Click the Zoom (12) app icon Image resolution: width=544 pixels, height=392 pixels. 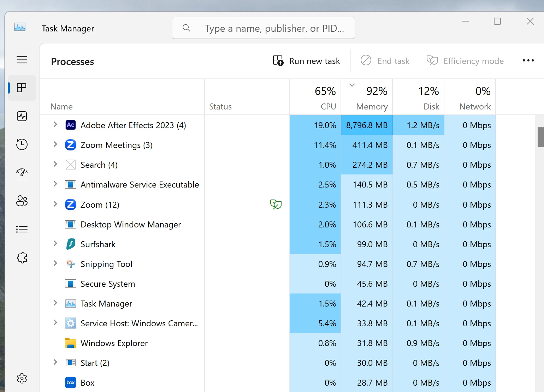(71, 204)
